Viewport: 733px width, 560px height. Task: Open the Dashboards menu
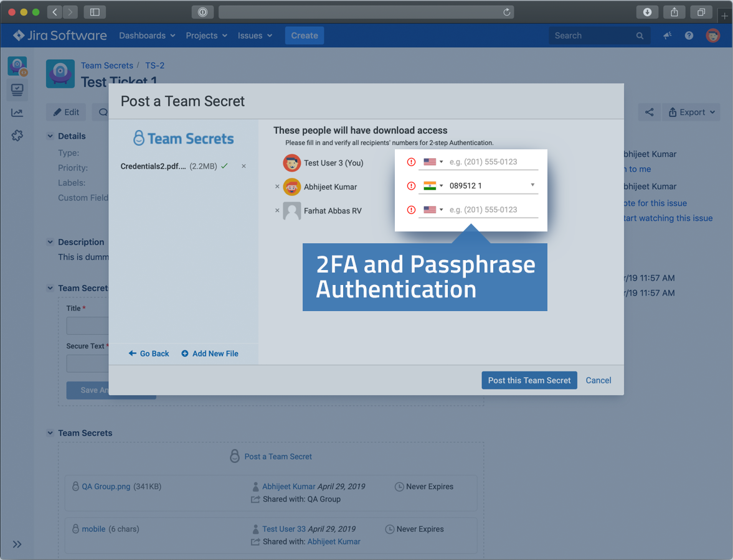(x=147, y=35)
